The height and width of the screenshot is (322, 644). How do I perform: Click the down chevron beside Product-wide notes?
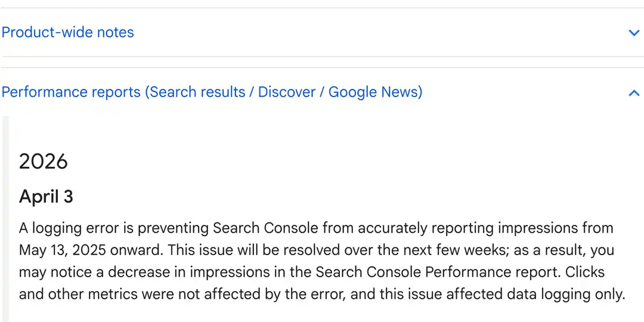tap(634, 33)
